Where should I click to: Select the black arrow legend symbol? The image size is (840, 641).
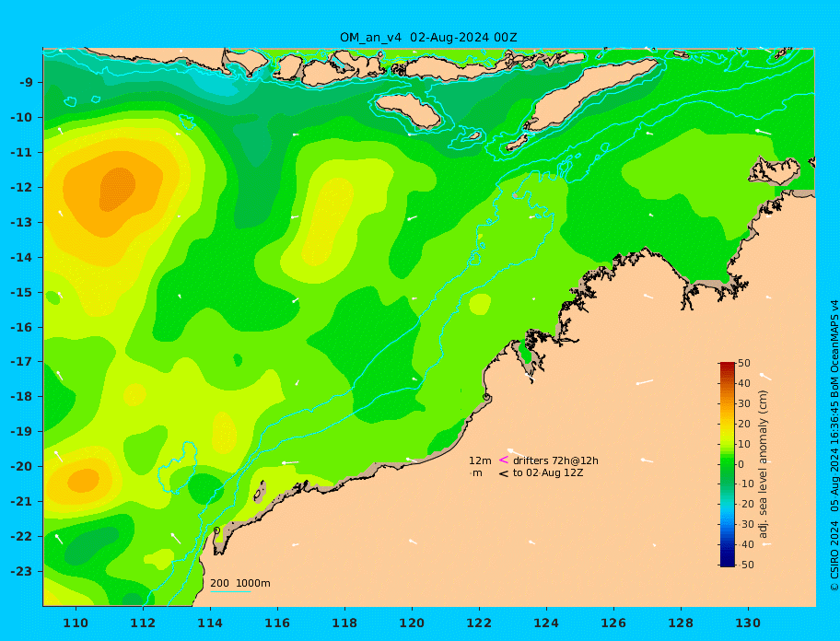point(503,473)
